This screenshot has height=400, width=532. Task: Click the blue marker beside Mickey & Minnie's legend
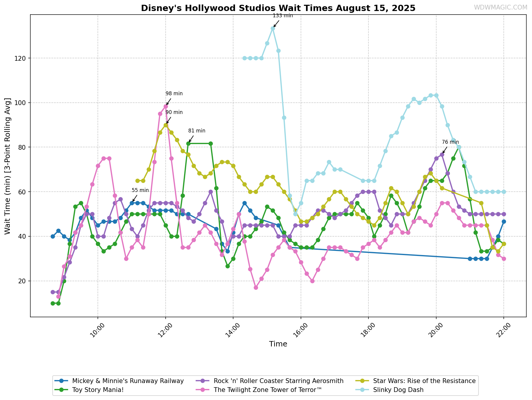[x=62, y=381]
